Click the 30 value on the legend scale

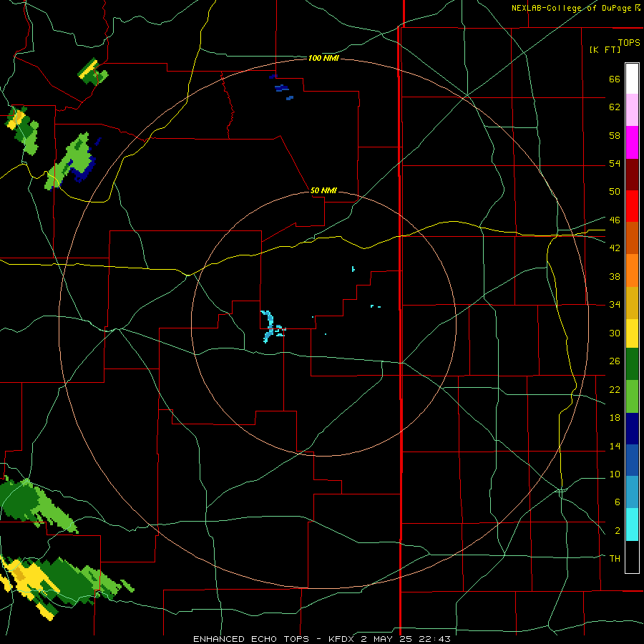(x=615, y=333)
